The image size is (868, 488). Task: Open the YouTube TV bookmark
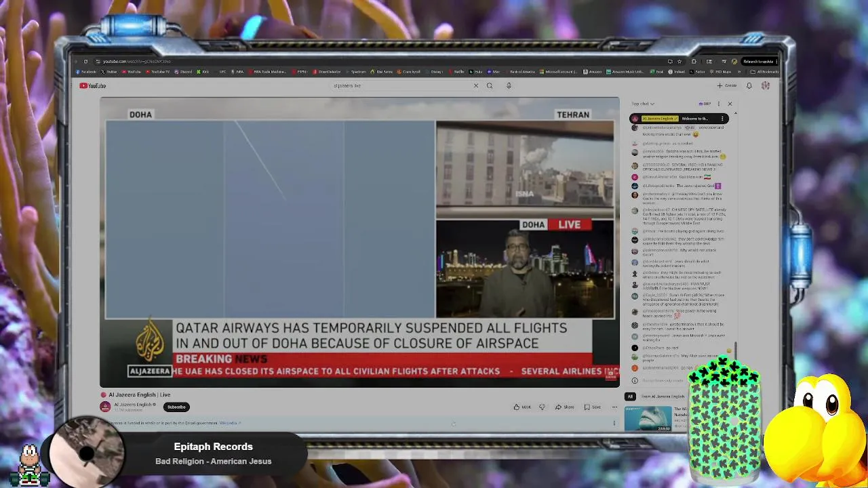tap(157, 72)
